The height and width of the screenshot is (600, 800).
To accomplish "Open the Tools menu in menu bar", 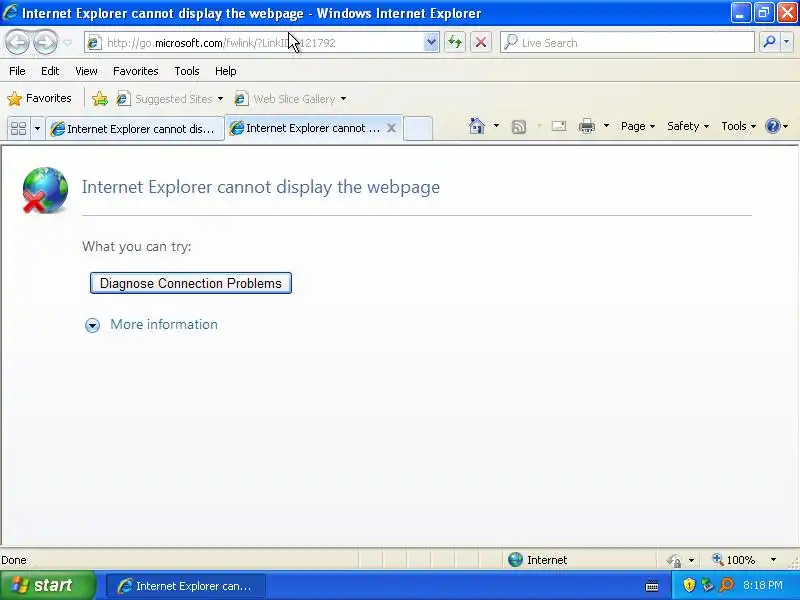I will (187, 71).
